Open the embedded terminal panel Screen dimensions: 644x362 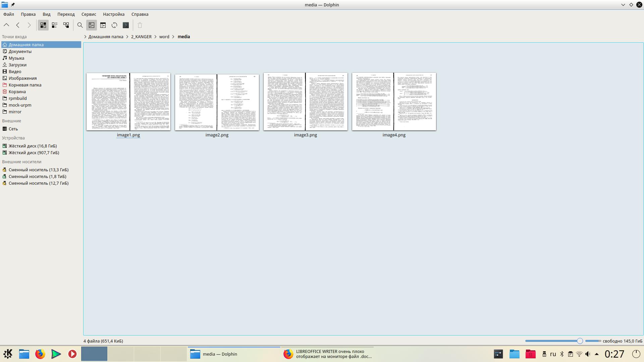point(126,25)
